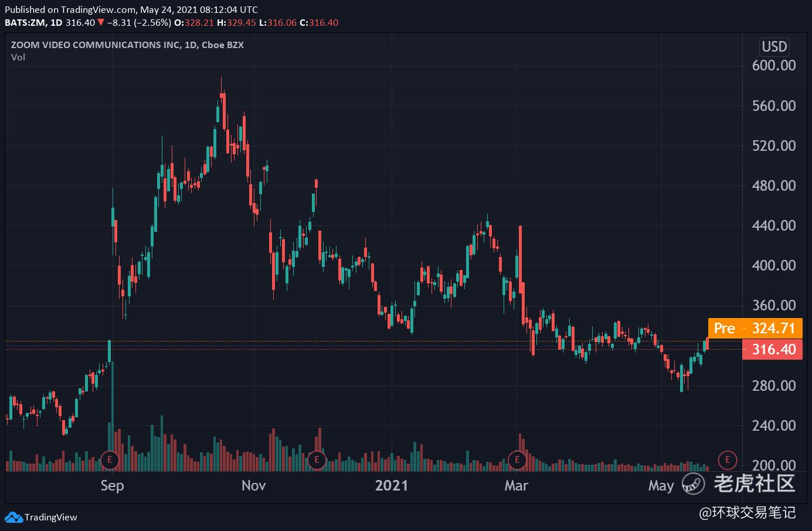The image size is (812, 531).
Task: Click the 560.00 price axis label
Action: [x=774, y=106]
